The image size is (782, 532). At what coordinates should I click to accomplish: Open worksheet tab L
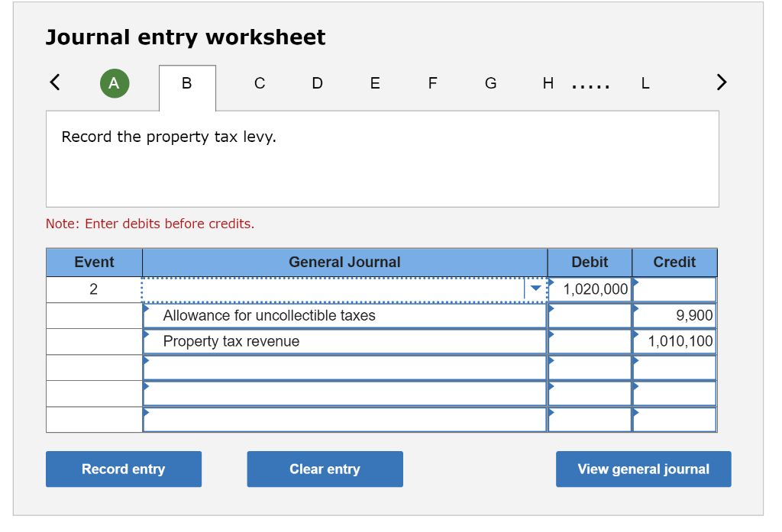coord(645,83)
